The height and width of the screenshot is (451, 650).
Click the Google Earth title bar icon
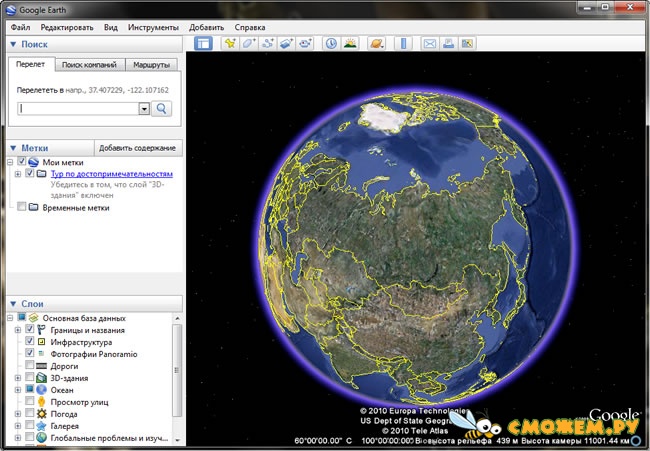[x=11, y=10]
